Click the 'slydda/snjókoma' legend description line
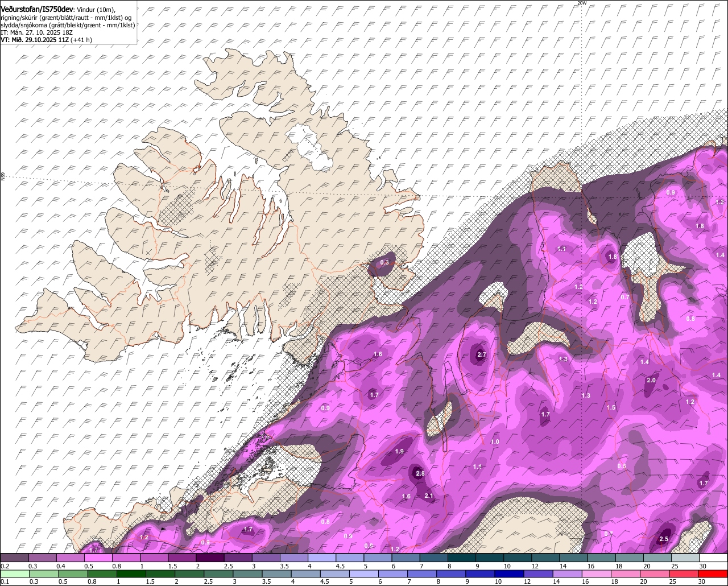The width and height of the screenshot is (728, 586). point(68,25)
